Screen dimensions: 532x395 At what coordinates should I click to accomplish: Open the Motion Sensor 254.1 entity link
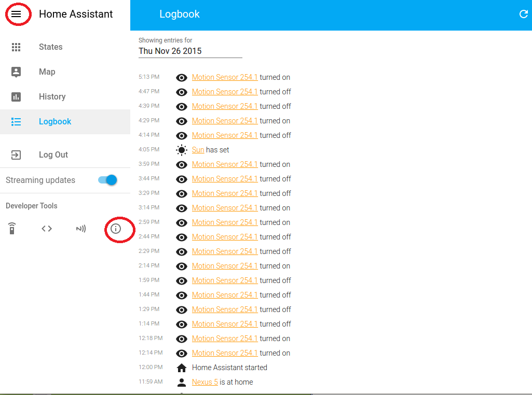click(225, 77)
